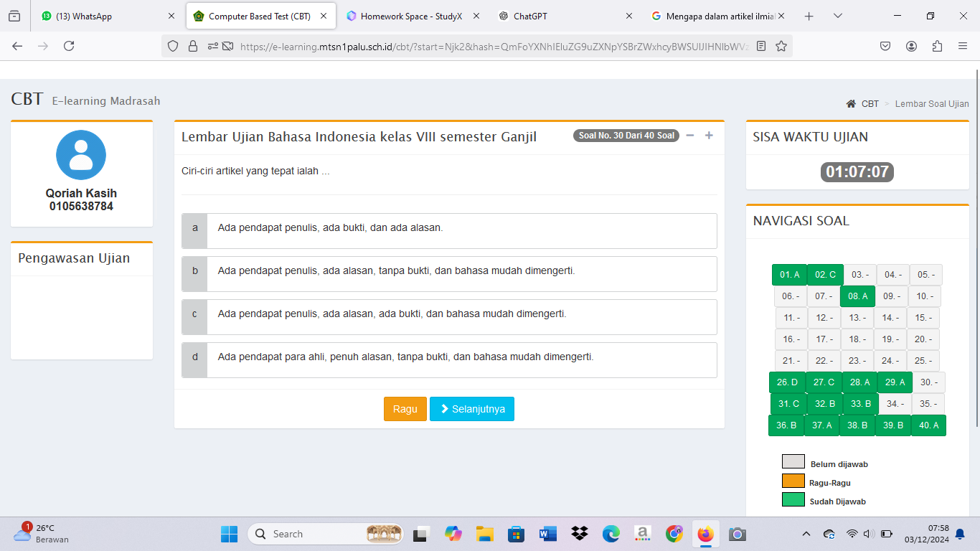Open Firefox View tab overview icon

(14, 16)
